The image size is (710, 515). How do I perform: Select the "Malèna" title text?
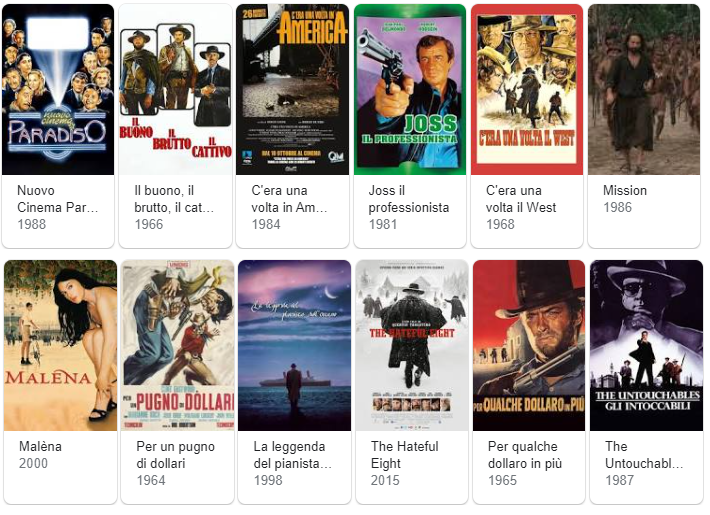[x=41, y=446]
